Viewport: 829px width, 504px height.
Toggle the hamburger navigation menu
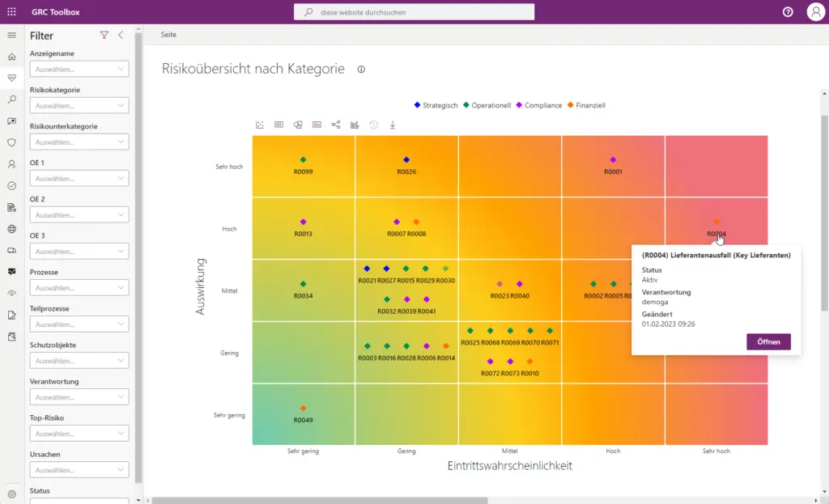11,36
